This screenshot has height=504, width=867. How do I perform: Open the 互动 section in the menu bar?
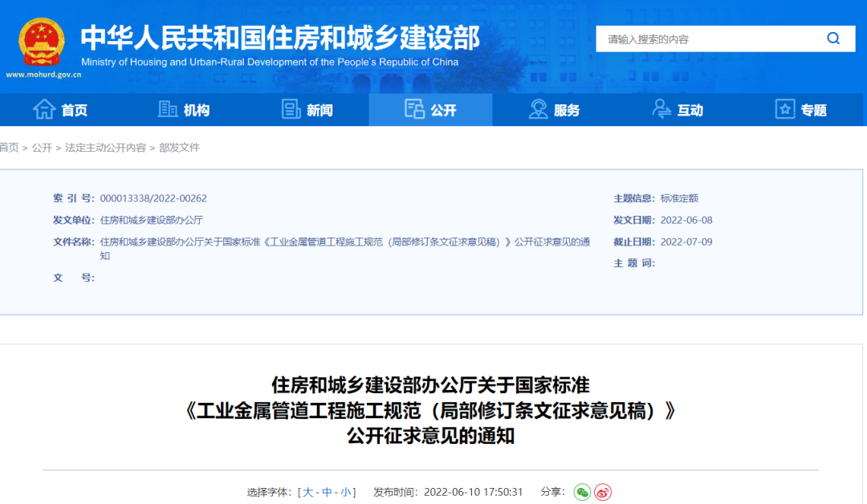[x=689, y=110]
